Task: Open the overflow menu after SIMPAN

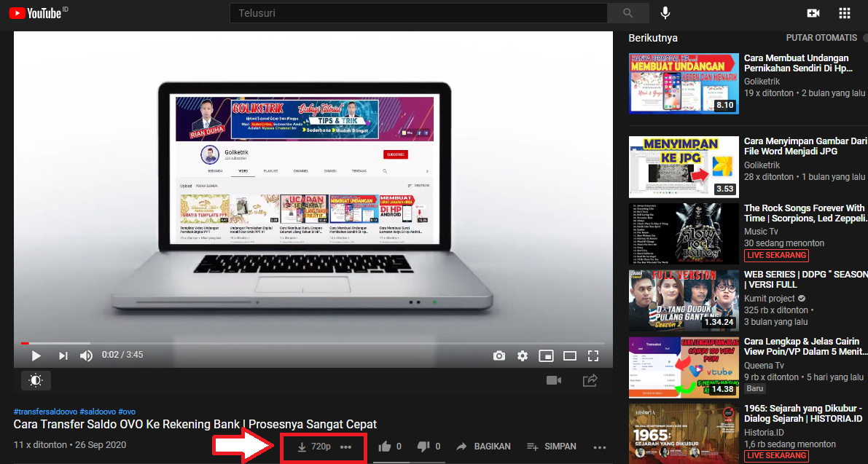Action: point(600,446)
